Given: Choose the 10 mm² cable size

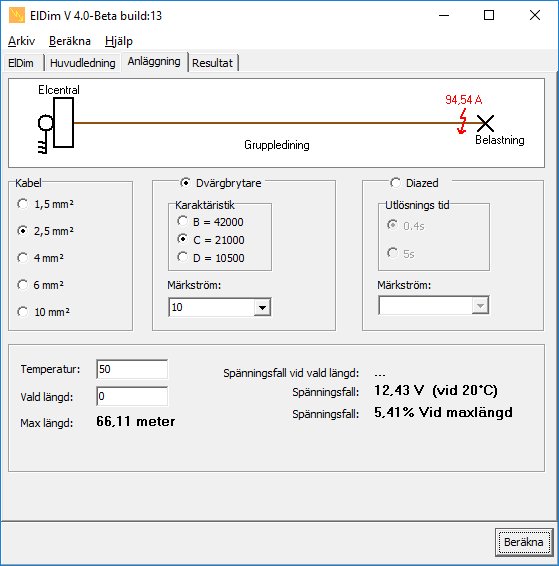Looking at the screenshot, I should pyautogui.click(x=44, y=312).
